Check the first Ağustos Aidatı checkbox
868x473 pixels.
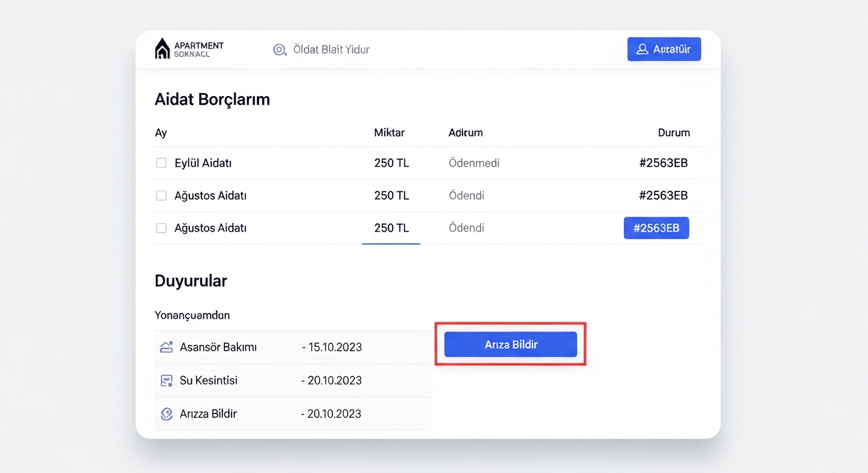[x=162, y=196]
